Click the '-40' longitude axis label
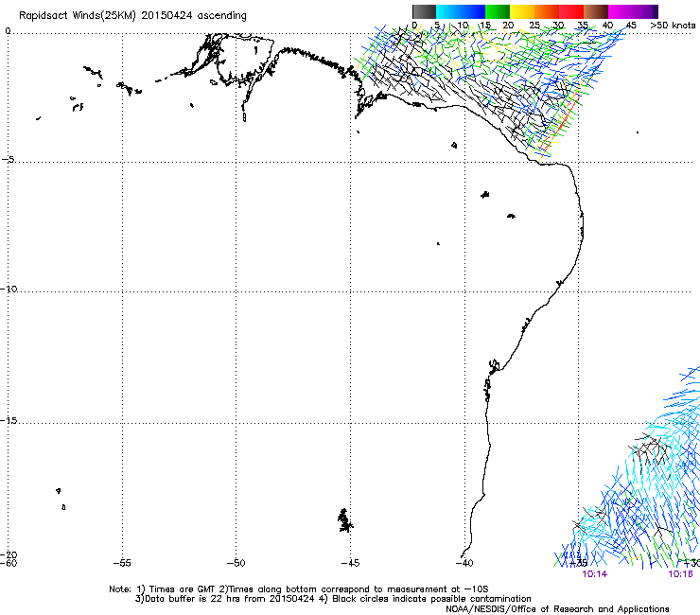 click(x=464, y=563)
